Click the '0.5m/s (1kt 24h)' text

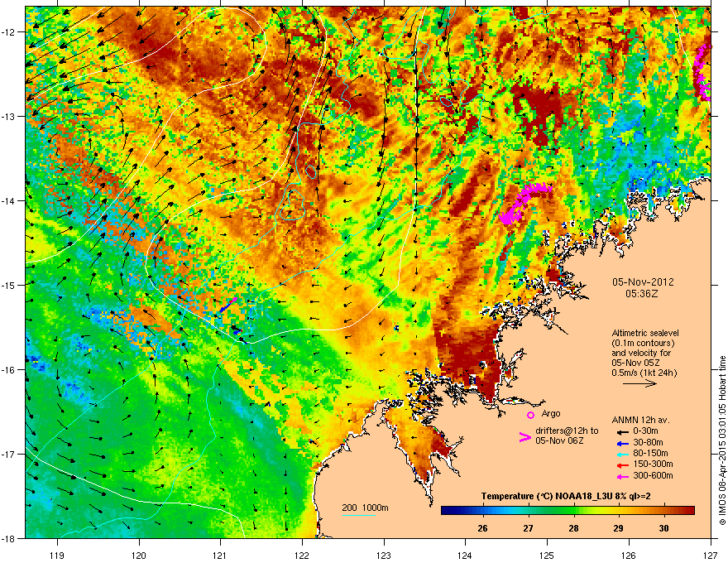click(x=644, y=373)
